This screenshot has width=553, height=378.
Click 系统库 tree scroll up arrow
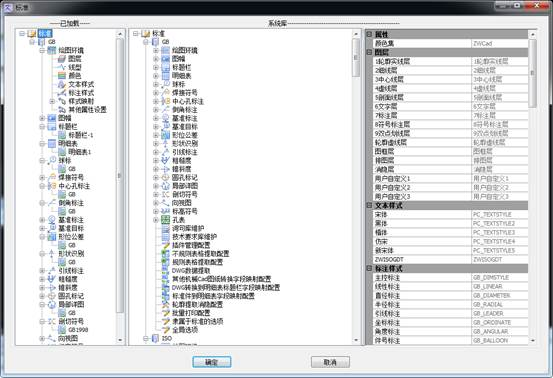coord(356,34)
